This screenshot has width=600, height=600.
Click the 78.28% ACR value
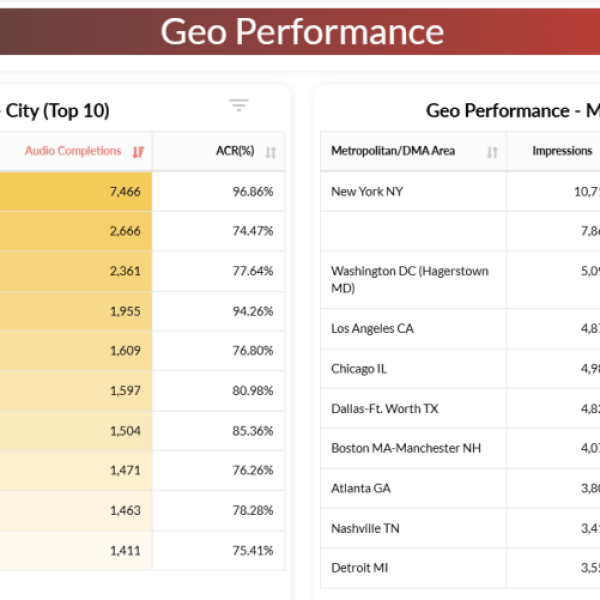253,510
